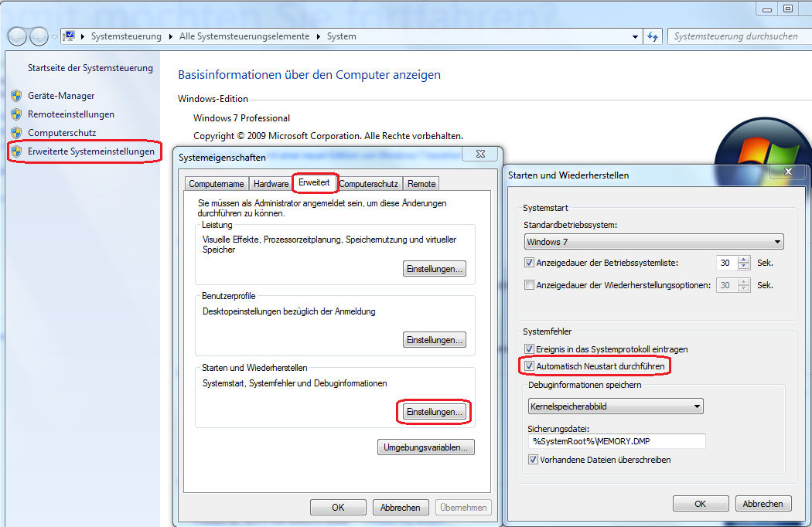
Task: Switch to the Hardware tab
Action: click(271, 184)
